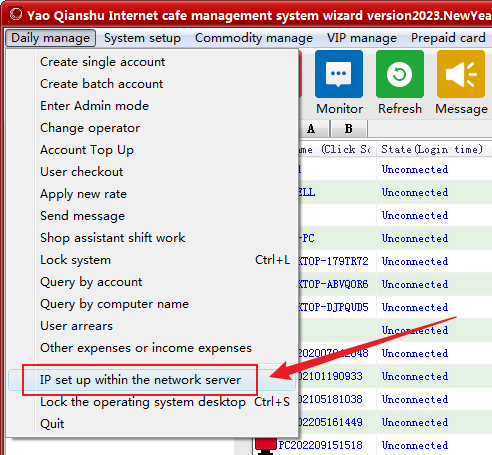The image size is (492, 455).
Task: Open the System setup menu
Action: (142, 38)
